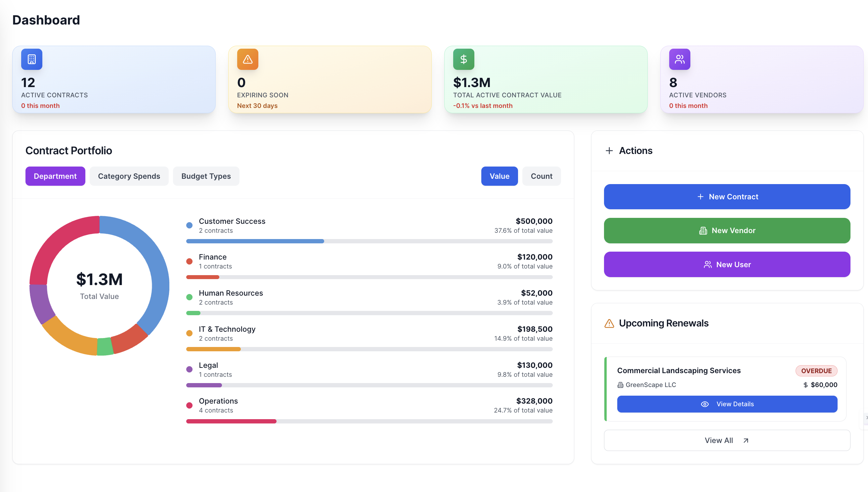Switch chart metric to Count

click(541, 176)
